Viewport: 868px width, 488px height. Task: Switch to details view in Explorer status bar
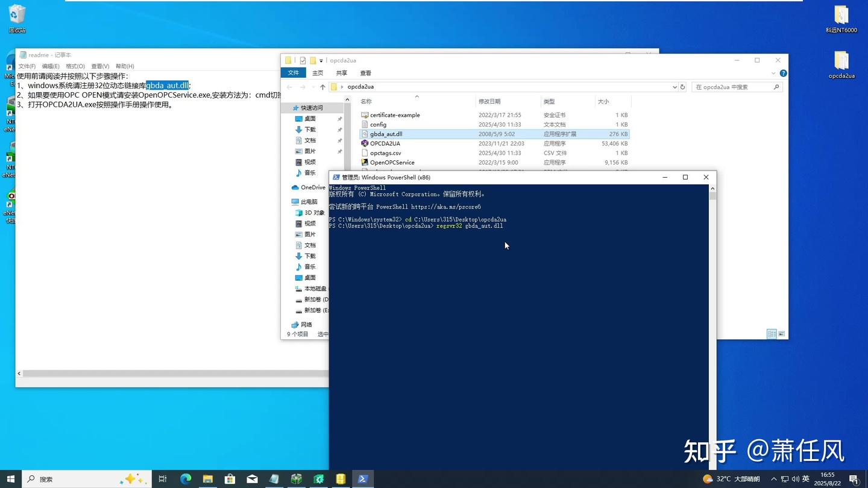[x=772, y=333]
